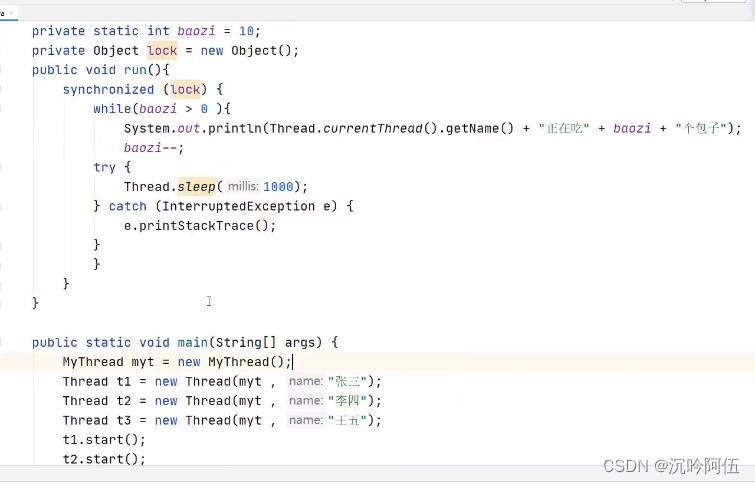755x484 pixels.
Task: Click the millis: parameter hint
Action: click(x=243, y=186)
